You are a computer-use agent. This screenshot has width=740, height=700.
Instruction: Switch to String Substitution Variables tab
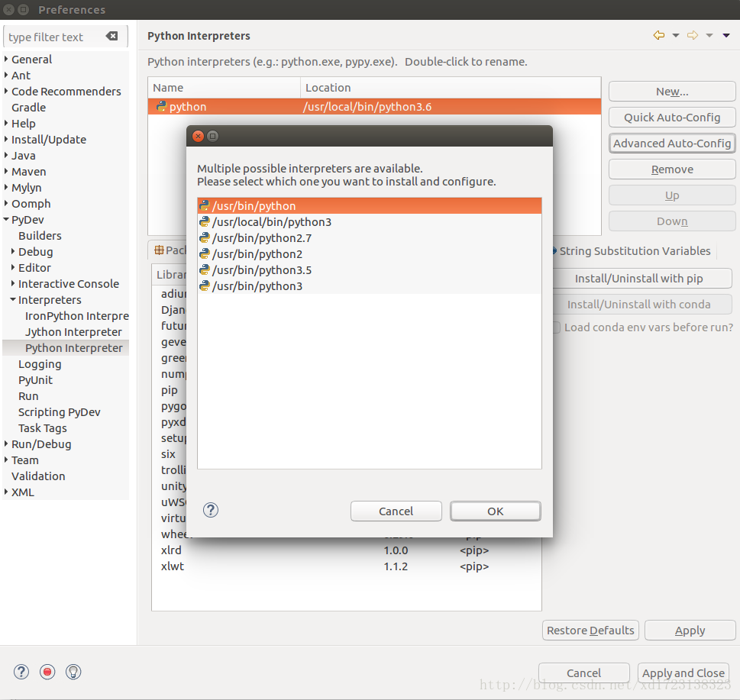[x=635, y=251]
